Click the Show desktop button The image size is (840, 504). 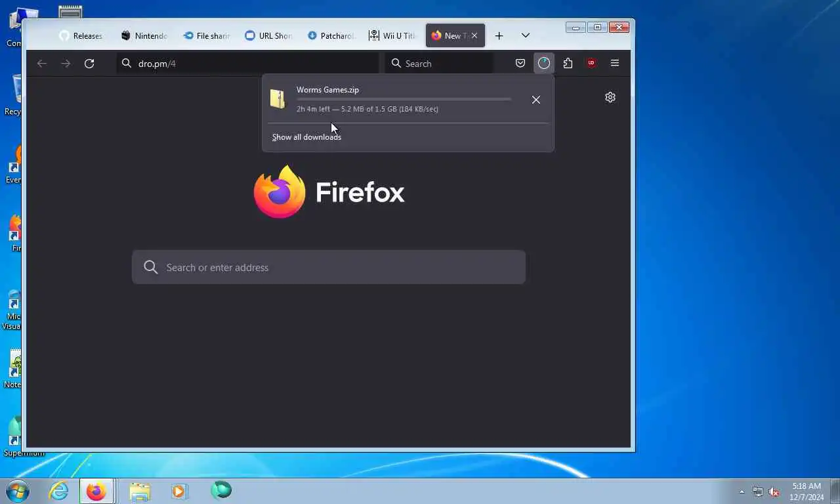(835, 491)
